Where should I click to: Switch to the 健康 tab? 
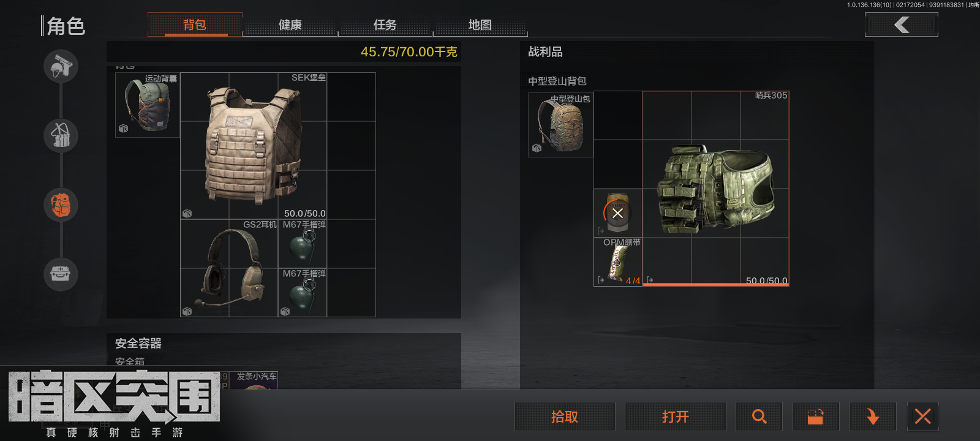290,25
